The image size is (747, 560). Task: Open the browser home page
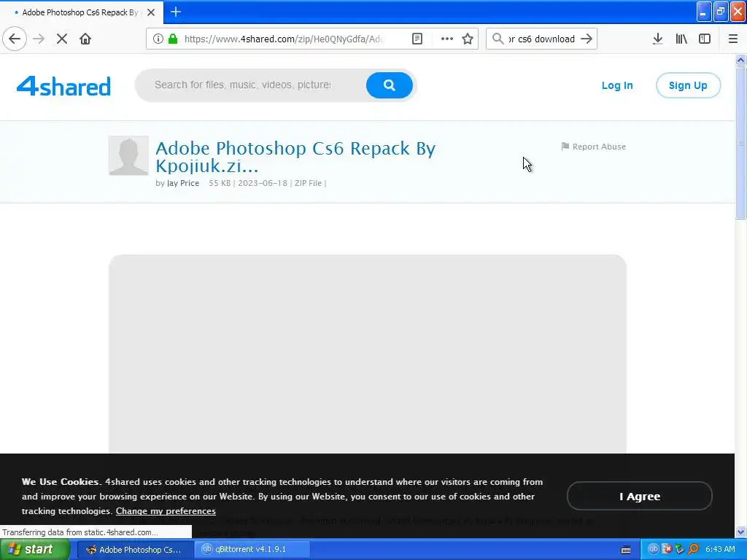(85, 39)
